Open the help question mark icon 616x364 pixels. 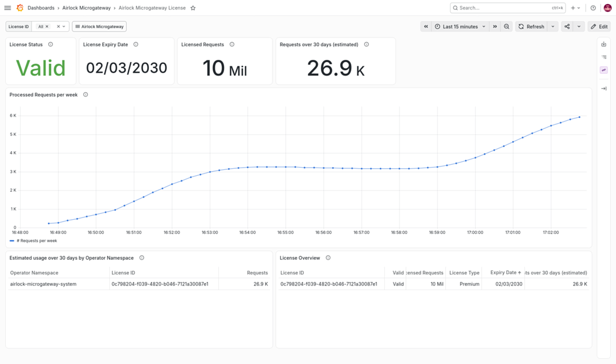click(x=593, y=8)
